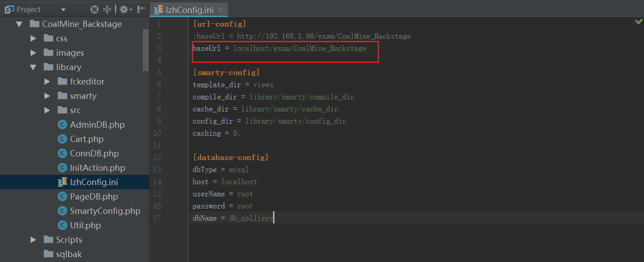This screenshot has height=262, width=644.
Task: Open the Project view dropdown
Action: point(63,9)
